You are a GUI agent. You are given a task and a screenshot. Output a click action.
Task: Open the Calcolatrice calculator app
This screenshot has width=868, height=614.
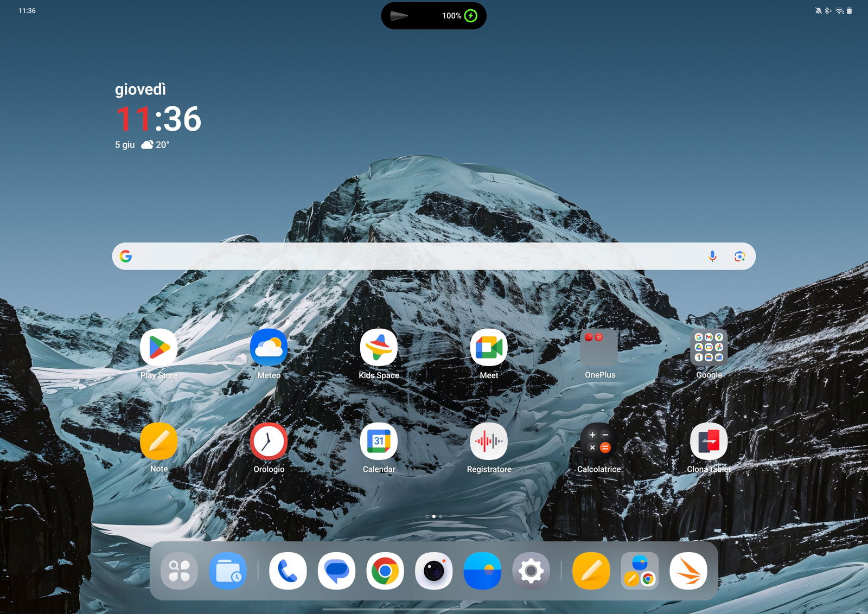[599, 441]
